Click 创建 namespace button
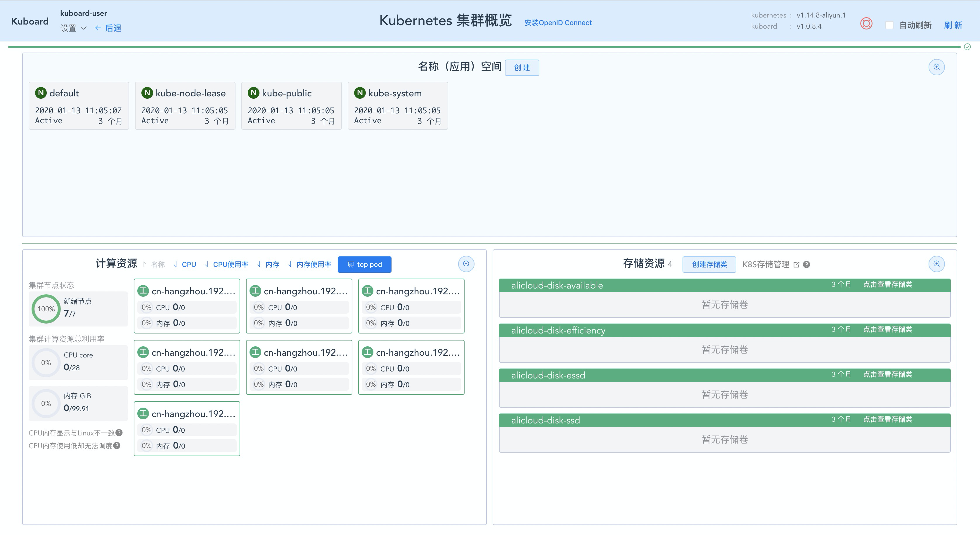Image resolution: width=980 pixels, height=535 pixels. [522, 68]
